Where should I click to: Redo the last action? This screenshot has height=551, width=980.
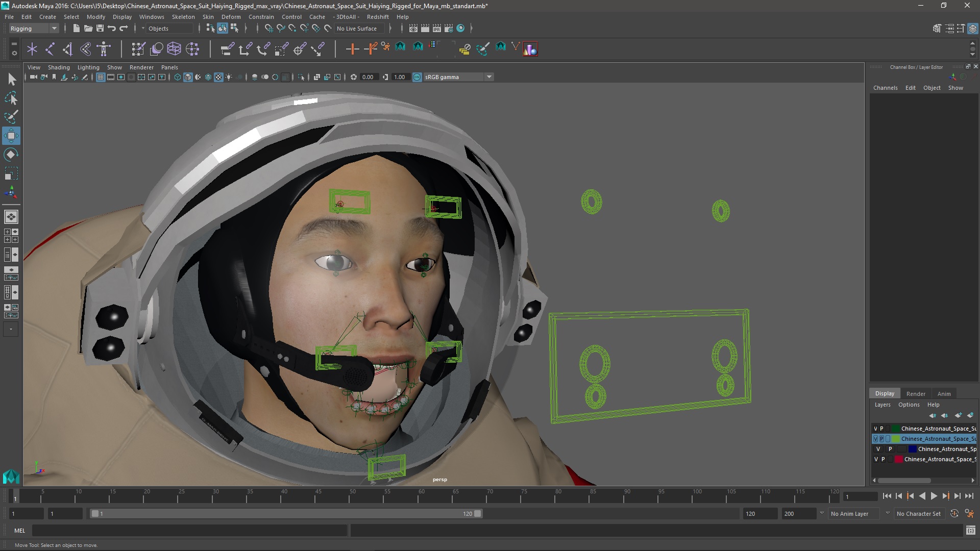point(124,29)
